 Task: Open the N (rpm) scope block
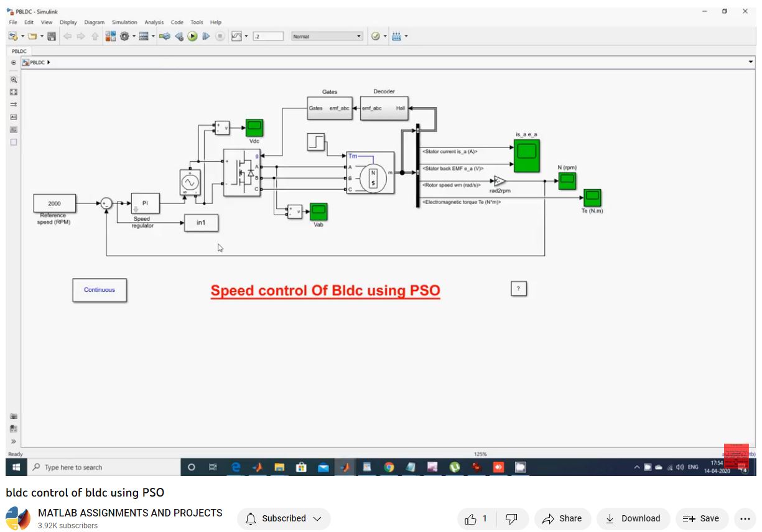coord(567,181)
